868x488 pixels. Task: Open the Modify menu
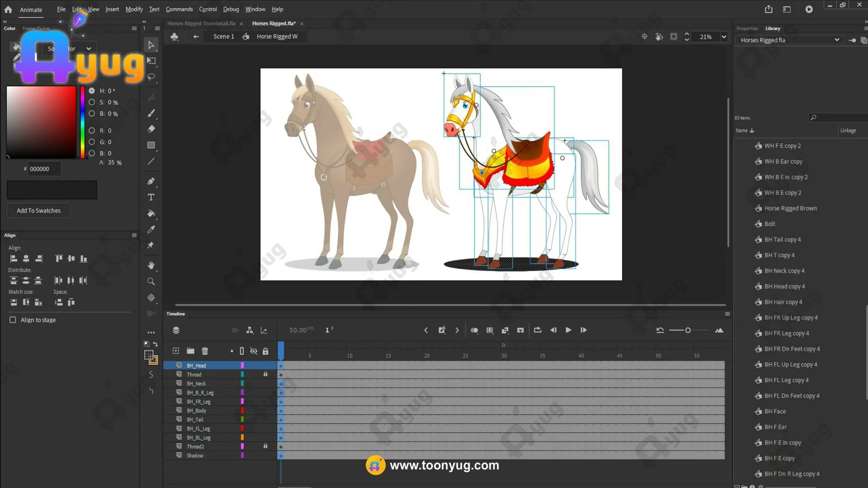134,9
